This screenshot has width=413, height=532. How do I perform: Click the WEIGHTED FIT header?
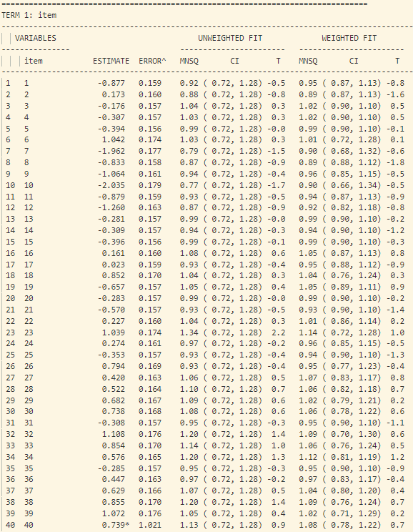[x=349, y=38]
